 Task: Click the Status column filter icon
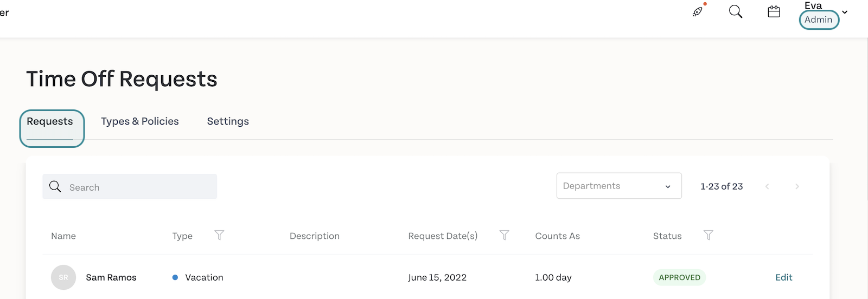(x=709, y=235)
